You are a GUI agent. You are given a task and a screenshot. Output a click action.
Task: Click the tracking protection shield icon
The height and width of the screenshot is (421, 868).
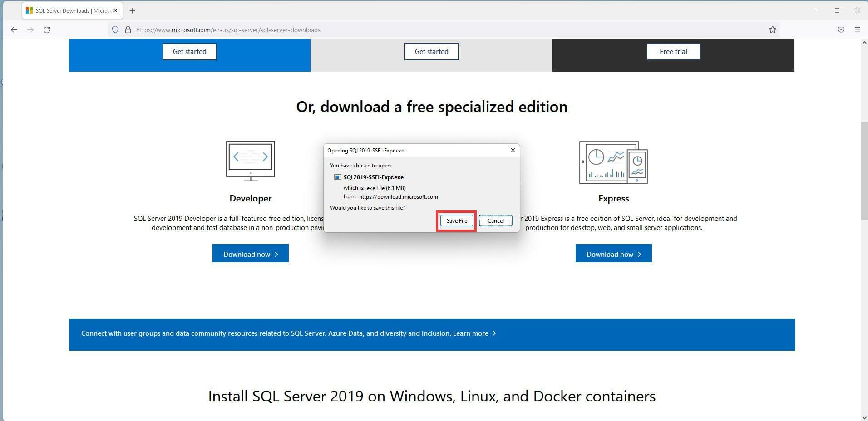tap(115, 29)
